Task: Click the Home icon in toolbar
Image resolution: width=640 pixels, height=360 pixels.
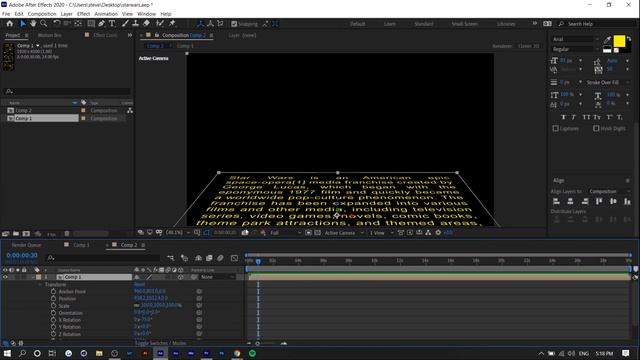Action: coord(10,24)
